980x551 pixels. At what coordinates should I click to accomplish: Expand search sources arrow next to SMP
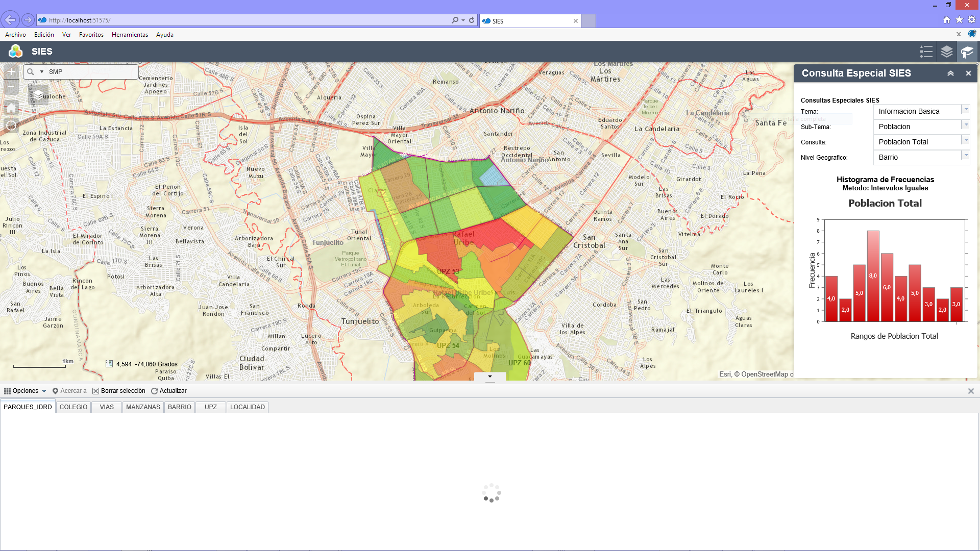pos(42,72)
